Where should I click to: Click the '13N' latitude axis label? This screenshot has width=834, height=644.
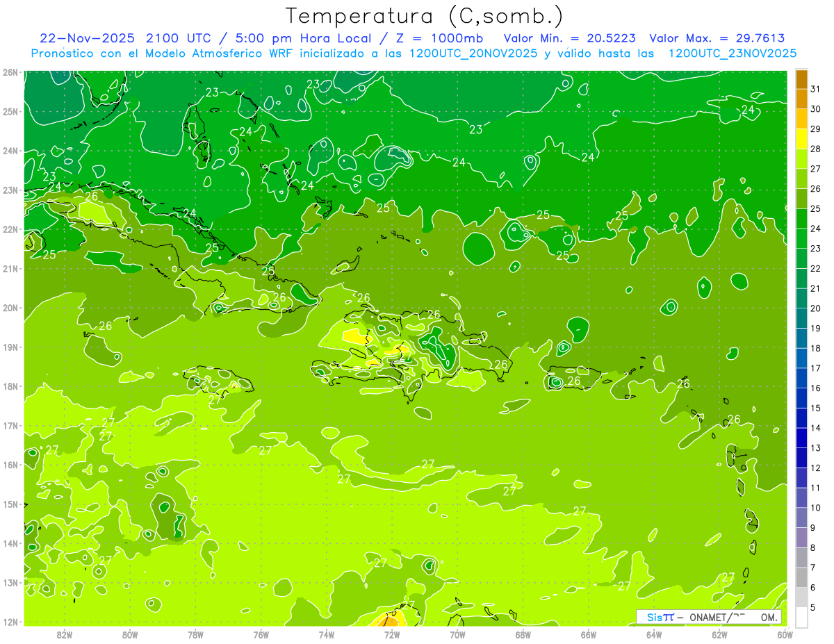click(10, 582)
